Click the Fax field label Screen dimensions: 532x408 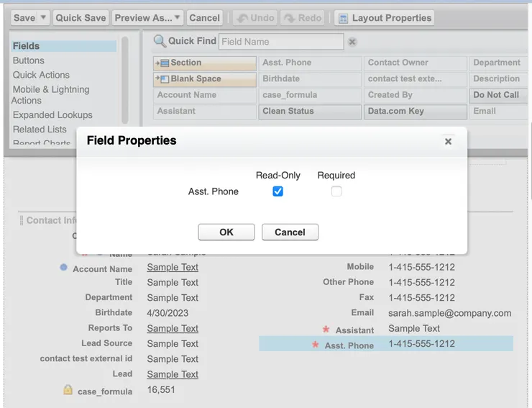click(367, 297)
